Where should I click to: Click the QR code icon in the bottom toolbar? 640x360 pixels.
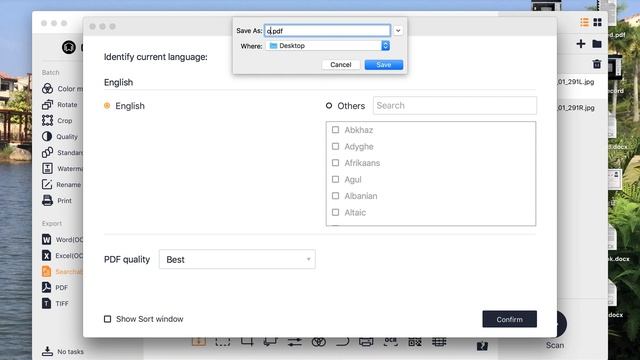(415, 342)
